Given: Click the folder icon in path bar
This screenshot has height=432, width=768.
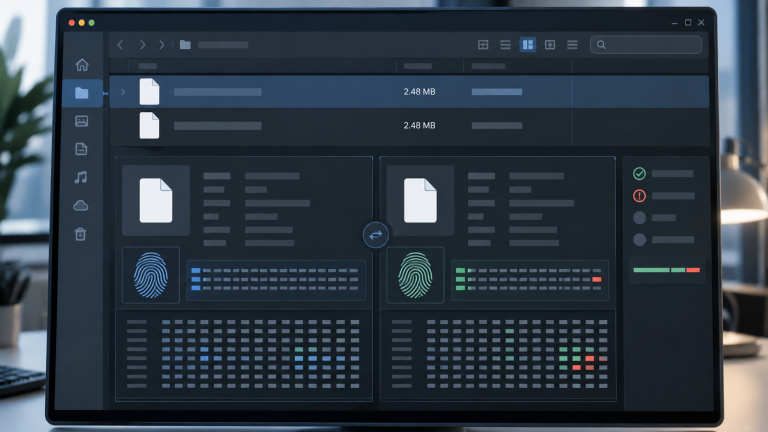Looking at the screenshot, I should click(x=185, y=45).
